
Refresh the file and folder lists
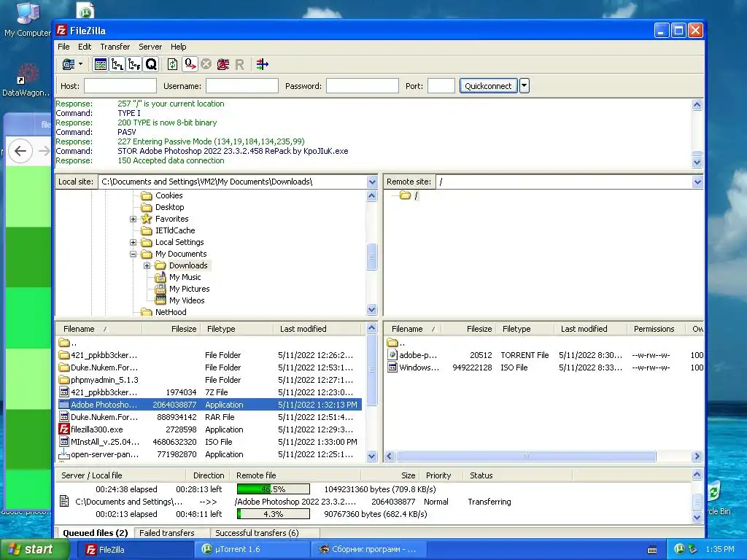172,64
